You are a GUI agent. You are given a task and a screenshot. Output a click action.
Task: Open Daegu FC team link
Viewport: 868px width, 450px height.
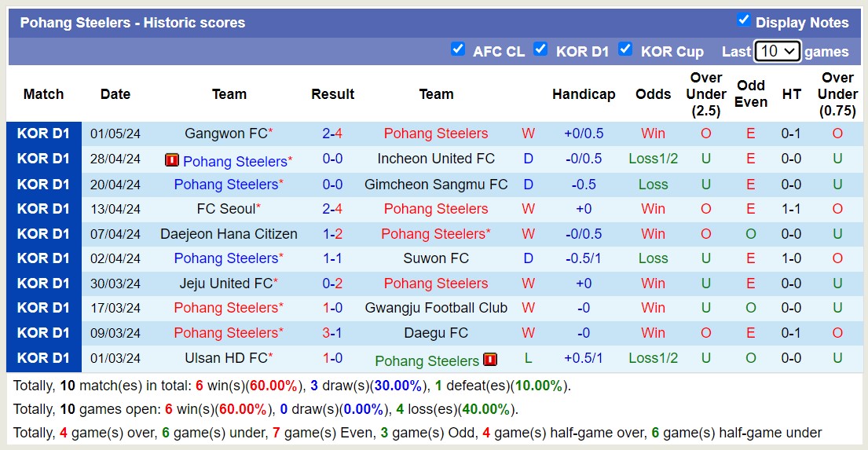pos(436,333)
